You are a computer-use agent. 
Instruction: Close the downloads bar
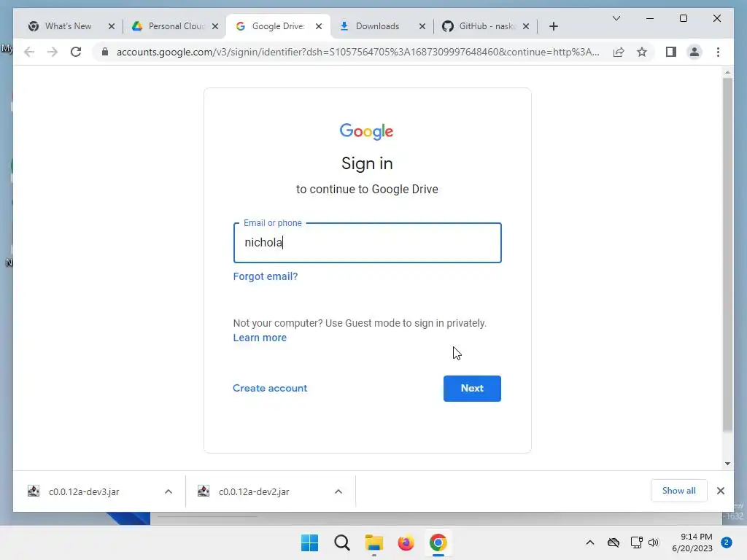click(720, 491)
